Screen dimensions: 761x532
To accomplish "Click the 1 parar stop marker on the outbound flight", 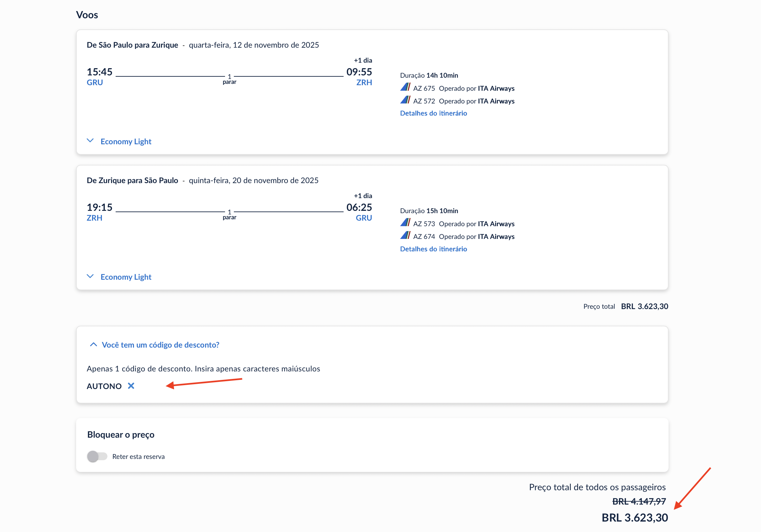I will pos(229,79).
